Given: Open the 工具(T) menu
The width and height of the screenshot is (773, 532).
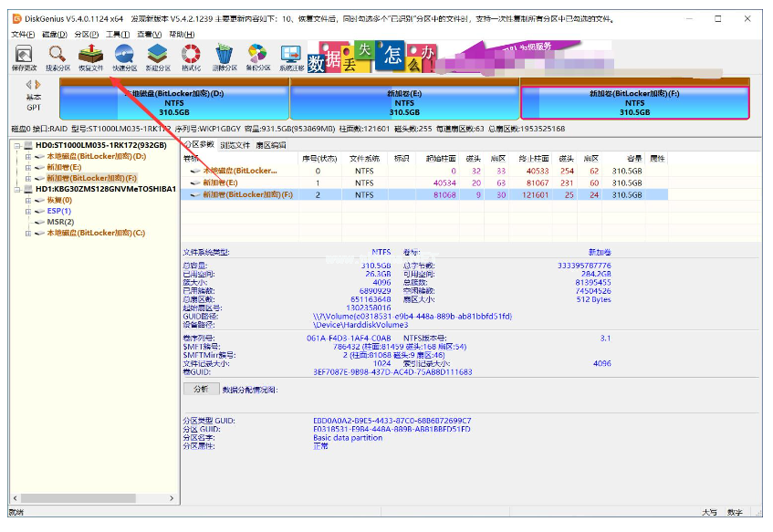Looking at the screenshot, I should point(117,34).
